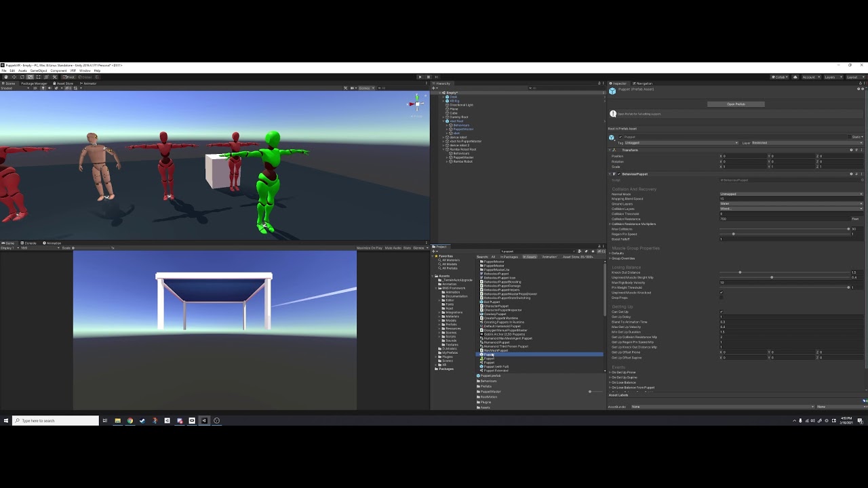Click the Inspector panel lock icon

861,83
